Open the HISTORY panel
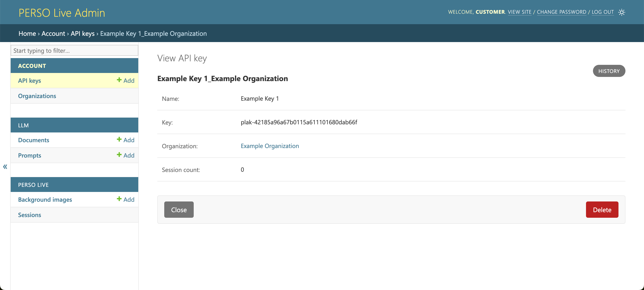Screen dimensions: 644x290 pos(609,71)
